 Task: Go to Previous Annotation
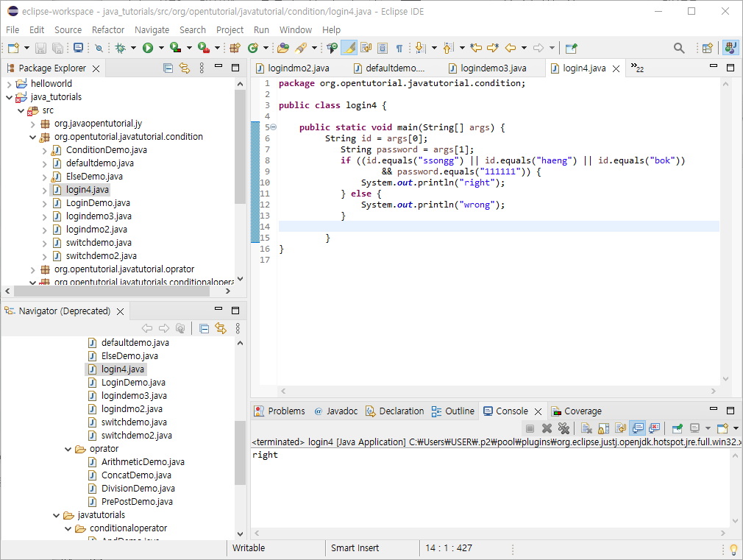click(x=448, y=48)
